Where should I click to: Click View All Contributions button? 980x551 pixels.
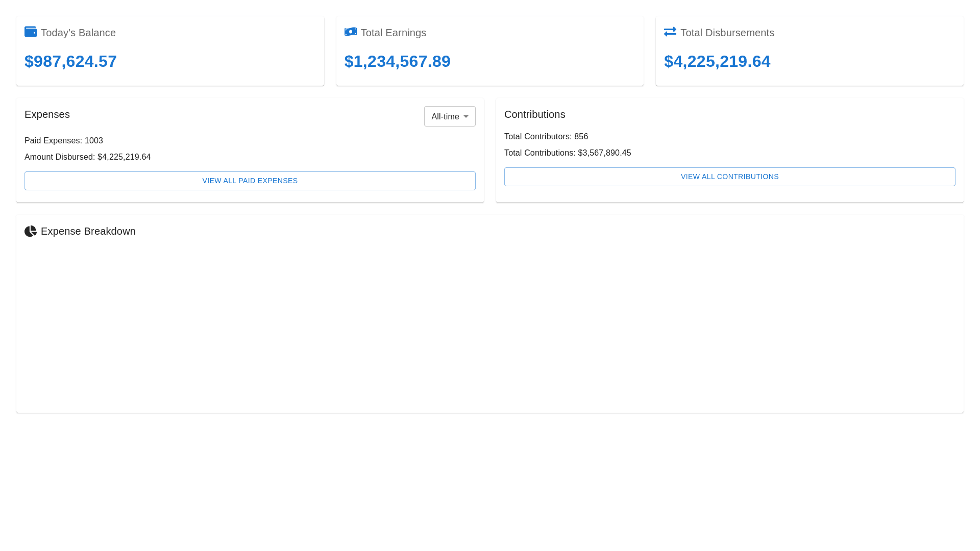(x=729, y=177)
